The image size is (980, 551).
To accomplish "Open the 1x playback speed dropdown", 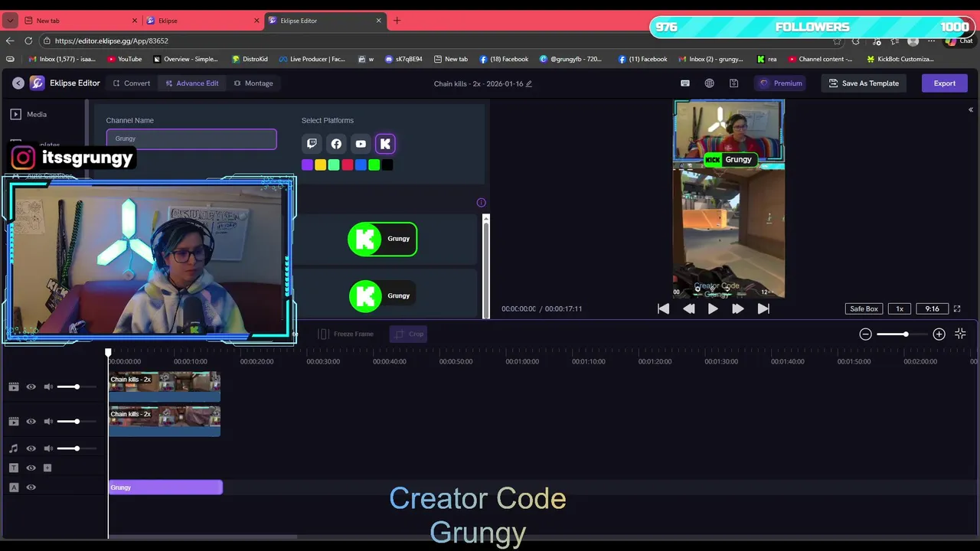I will click(x=900, y=308).
